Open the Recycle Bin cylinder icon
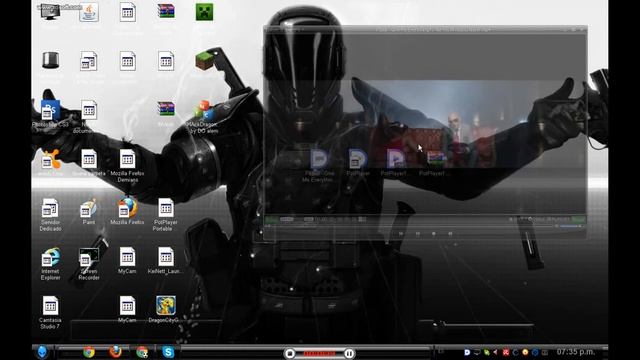 (51, 60)
